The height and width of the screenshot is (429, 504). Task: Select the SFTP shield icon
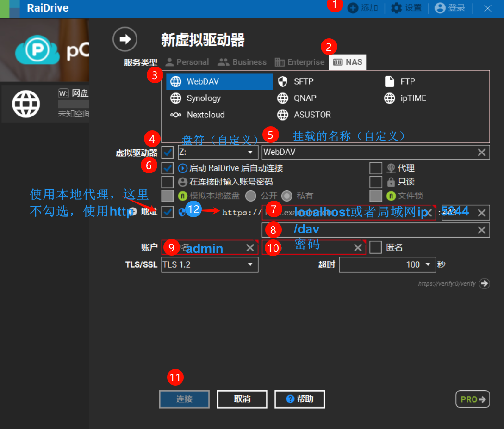pos(284,81)
